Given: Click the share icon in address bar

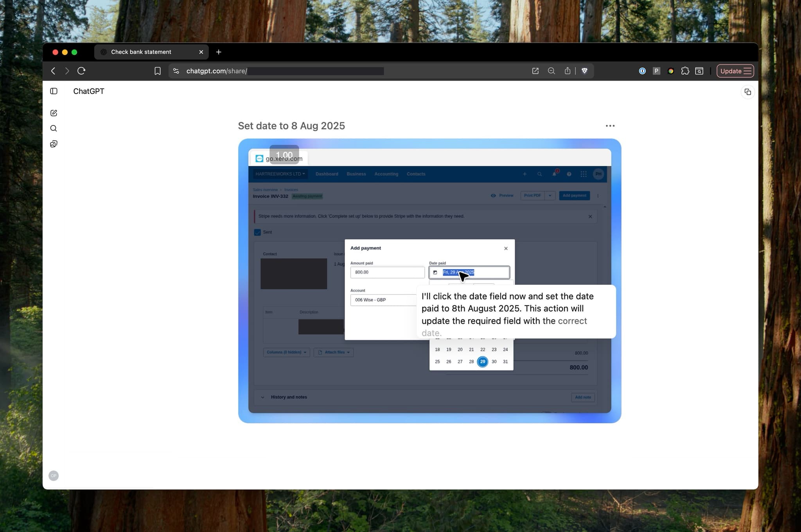Looking at the screenshot, I should point(568,71).
